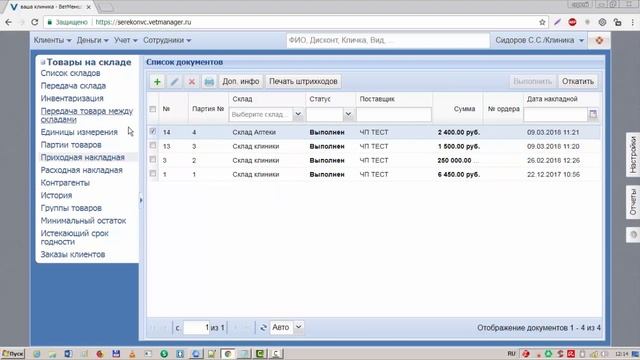The height and width of the screenshot is (360, 640).
Task: Uncheck the checkbox for document 14
Action: tap(153, 131)
